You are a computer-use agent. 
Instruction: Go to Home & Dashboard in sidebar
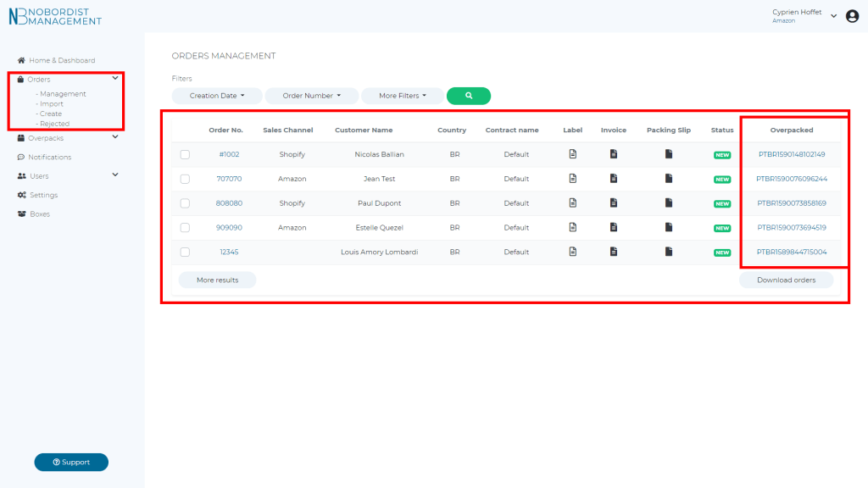tap(62, 60)
